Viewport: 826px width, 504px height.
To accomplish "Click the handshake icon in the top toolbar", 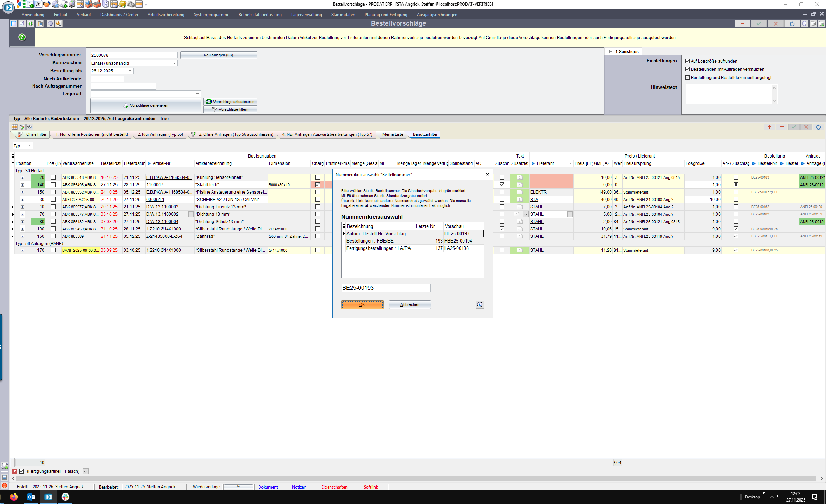I will [46, 4].
